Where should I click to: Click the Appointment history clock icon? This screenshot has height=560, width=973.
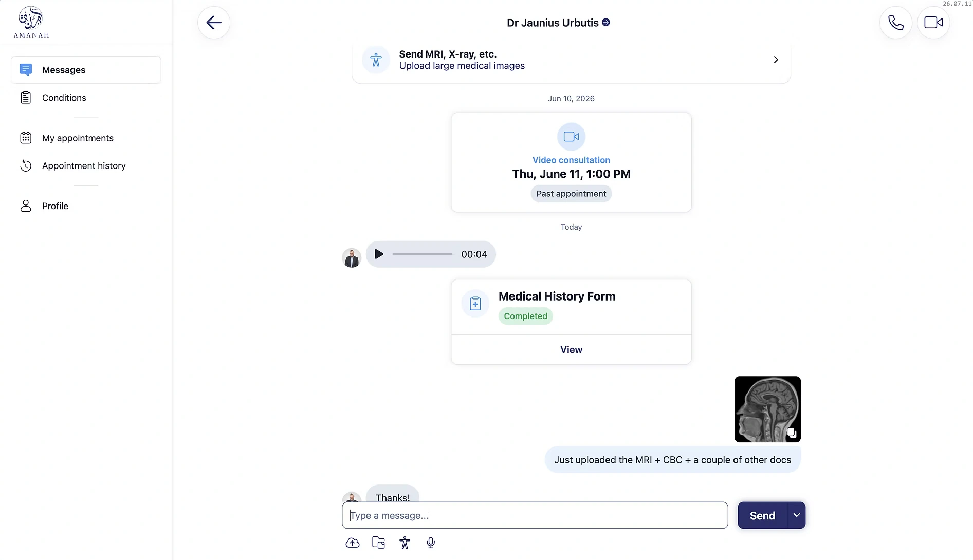point(26,165)
